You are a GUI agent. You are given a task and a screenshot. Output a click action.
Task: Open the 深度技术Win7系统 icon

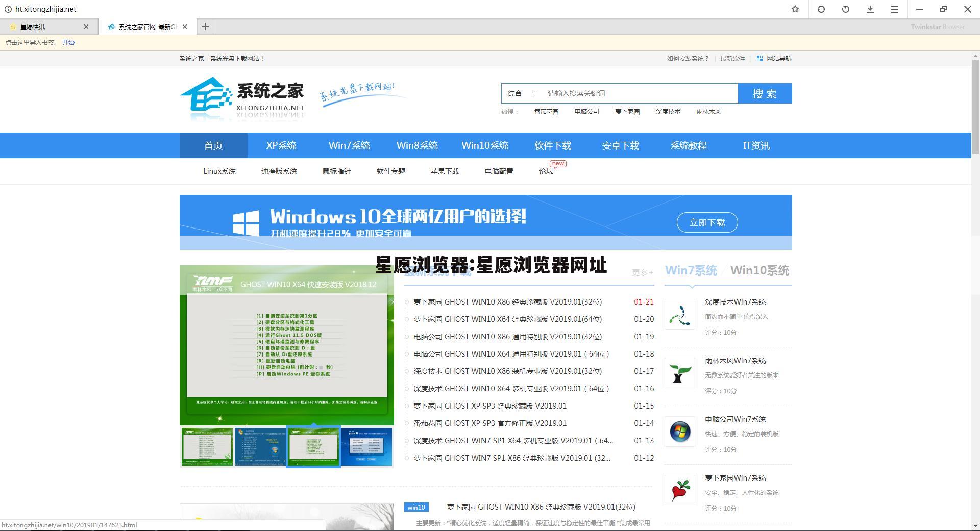[679, 314]
